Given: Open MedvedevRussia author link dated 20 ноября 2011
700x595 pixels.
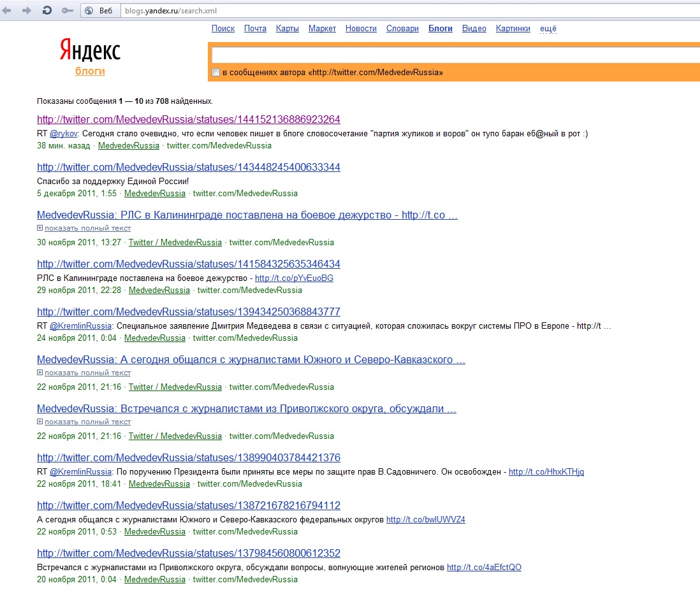Looking at the screenshot, I should pos(154,579).
